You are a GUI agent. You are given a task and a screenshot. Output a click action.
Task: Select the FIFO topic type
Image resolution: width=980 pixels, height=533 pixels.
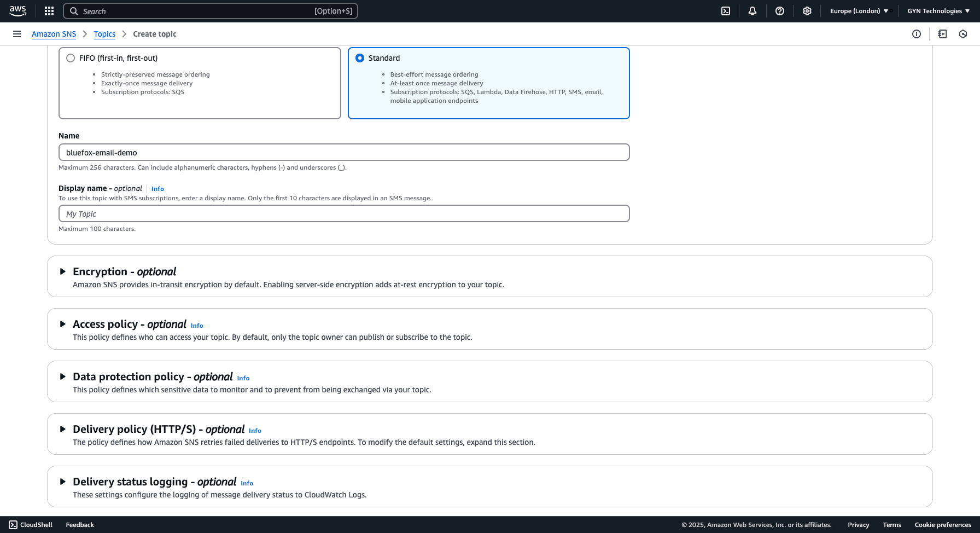tap(71, 57)
